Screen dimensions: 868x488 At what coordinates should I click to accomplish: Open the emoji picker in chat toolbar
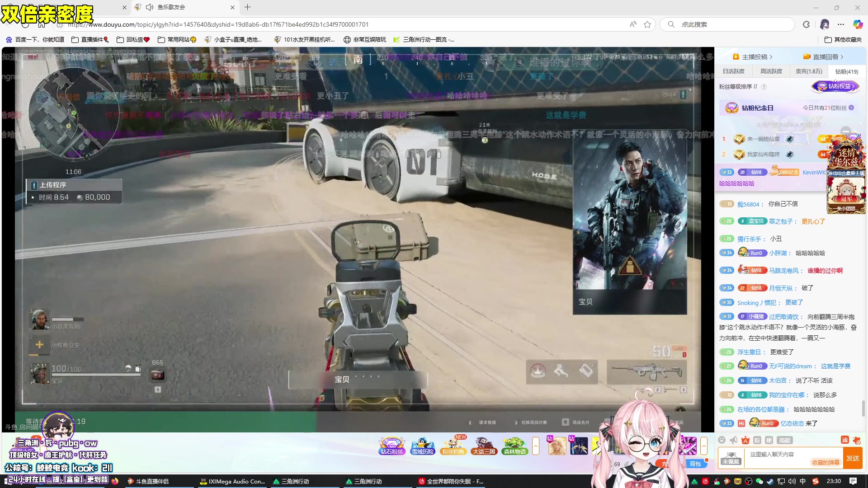[722, 440]
